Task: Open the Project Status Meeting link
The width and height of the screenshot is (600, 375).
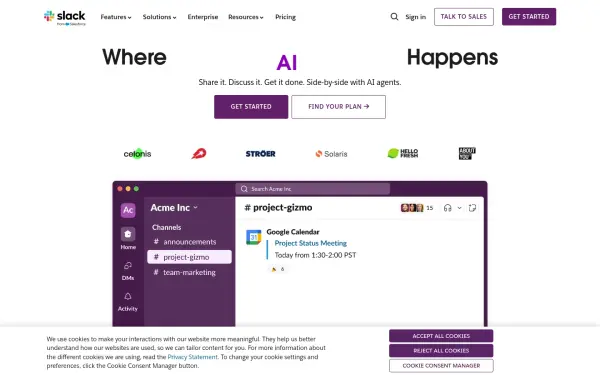Action: tap(311, 243)
